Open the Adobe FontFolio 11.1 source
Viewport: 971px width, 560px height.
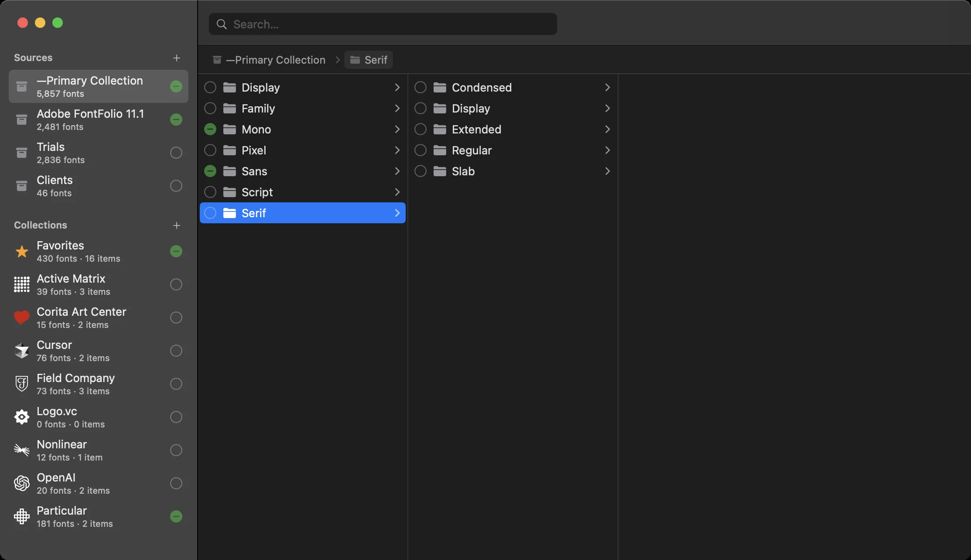point(99,120)
